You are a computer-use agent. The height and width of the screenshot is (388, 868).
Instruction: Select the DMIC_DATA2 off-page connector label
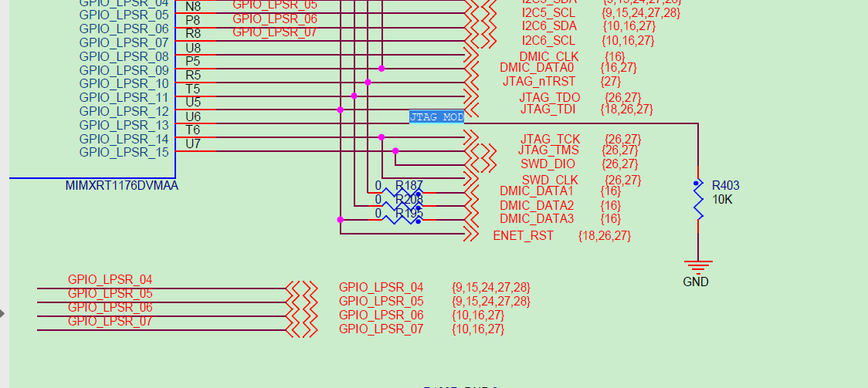tap(537, 206)
